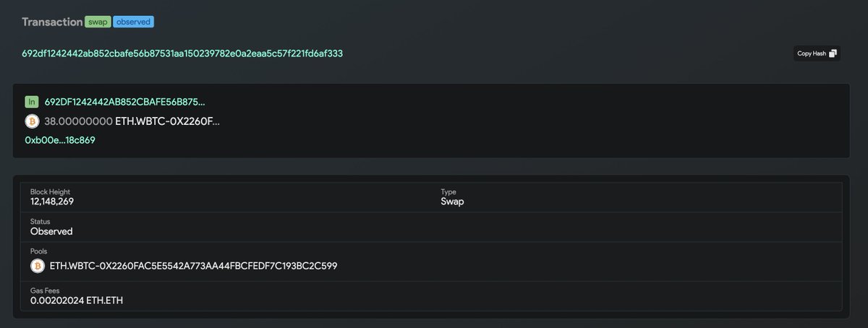This screenshot has height=328, width=868.
Task: Click the Bitcoin icon beside 38.00000000
Action: [x=32, y=121]
